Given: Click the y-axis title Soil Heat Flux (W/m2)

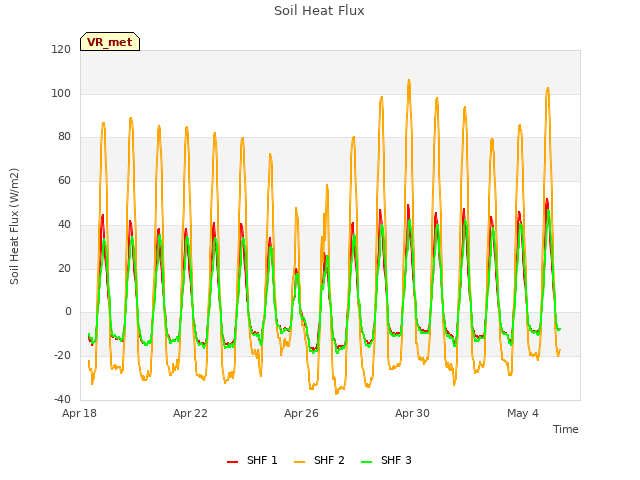Looking at the screenshot, I should tap(14, 226).
